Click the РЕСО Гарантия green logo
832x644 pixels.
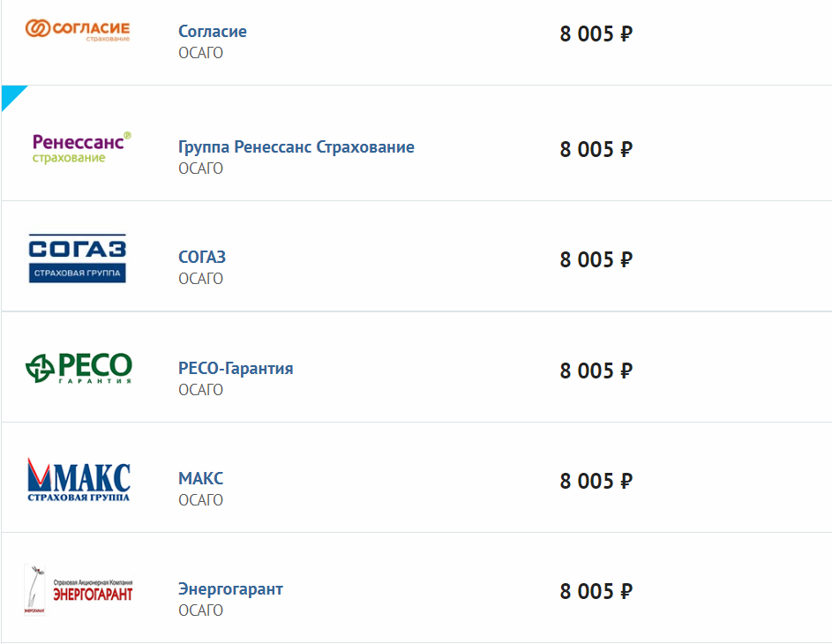point(79,368)
